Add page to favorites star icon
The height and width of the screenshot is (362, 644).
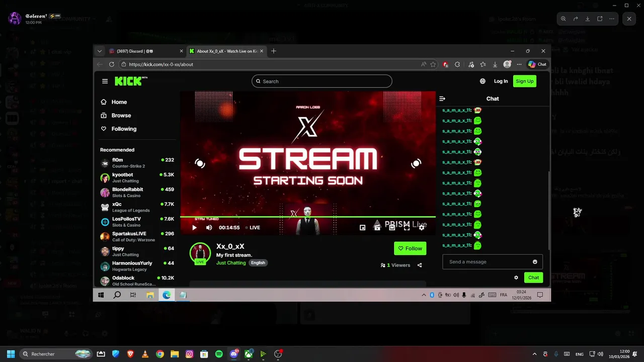click(x=433, y=64)
